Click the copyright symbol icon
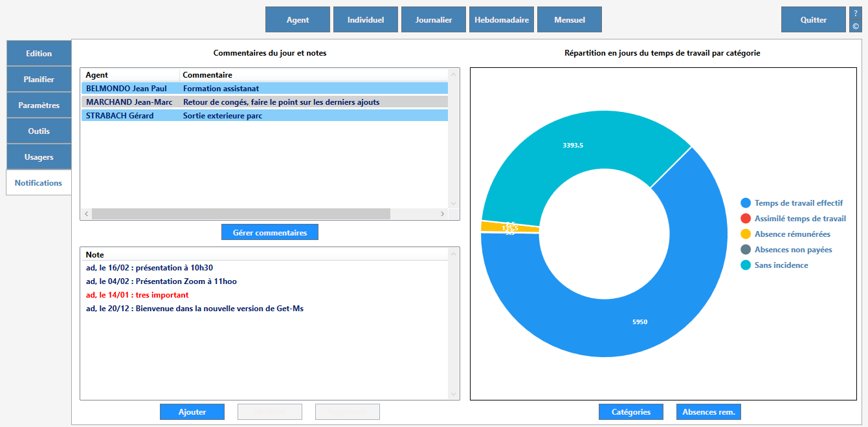The width and height of the screenshot is (868, 427). (856, 27)
